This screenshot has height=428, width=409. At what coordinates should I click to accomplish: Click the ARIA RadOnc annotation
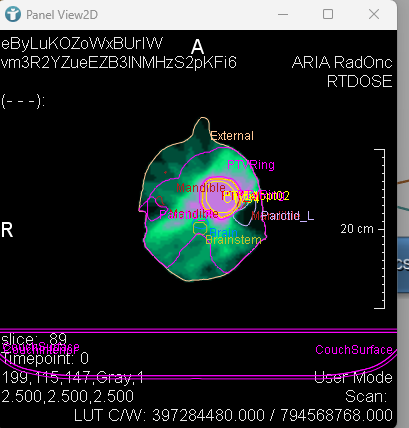(342, 62)
